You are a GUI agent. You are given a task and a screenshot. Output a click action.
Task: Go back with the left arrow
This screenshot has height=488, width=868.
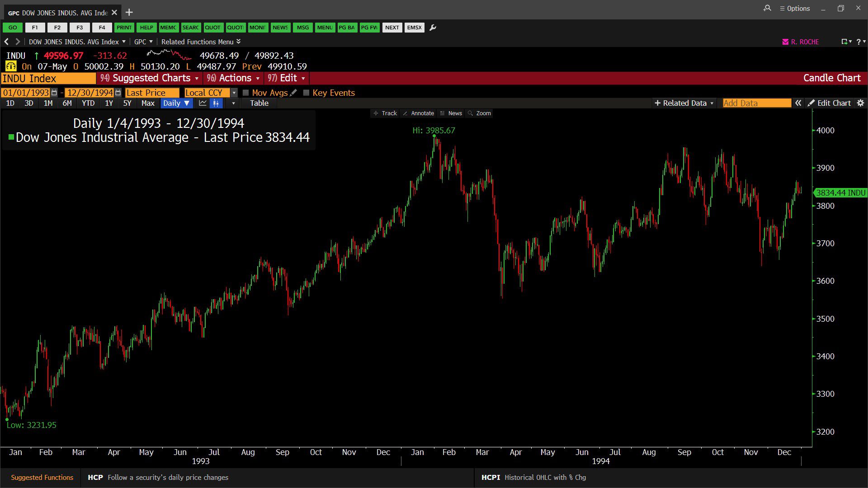(x=6, y=42)
